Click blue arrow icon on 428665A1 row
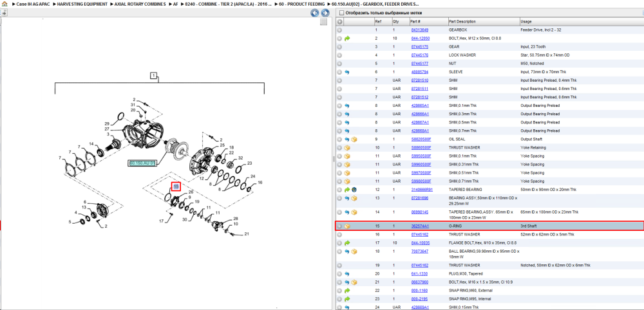The image size is (644, 310). tap(347, 105)
